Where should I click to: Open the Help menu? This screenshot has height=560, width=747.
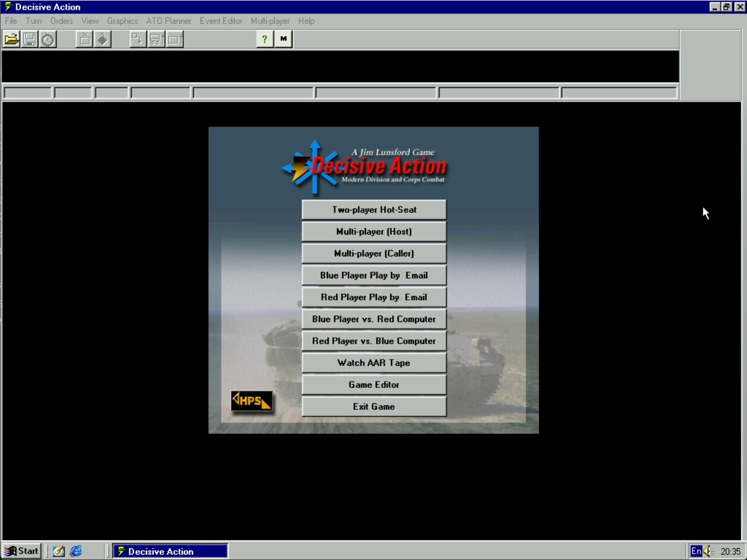coord(306,21)
